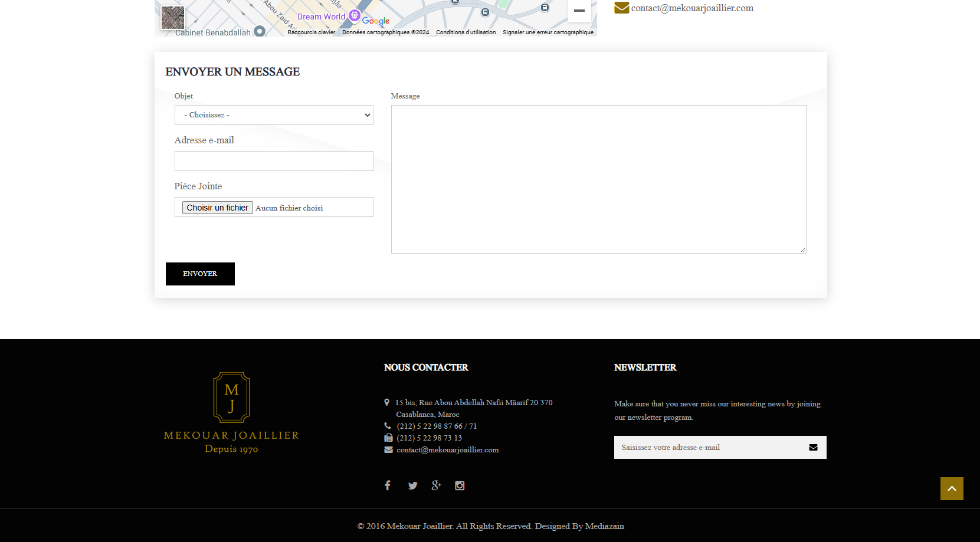
Task: Open "Raccourcis clavier" on the map
Action: pos(311,32)
